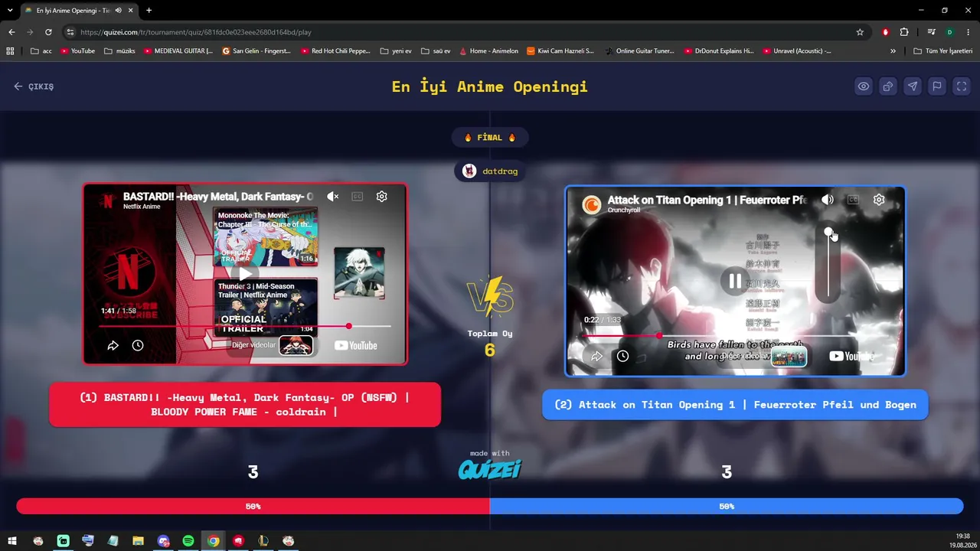Screen dimensions: 980x551
Task: Click the browser back arrow
Action: point(11,32)
